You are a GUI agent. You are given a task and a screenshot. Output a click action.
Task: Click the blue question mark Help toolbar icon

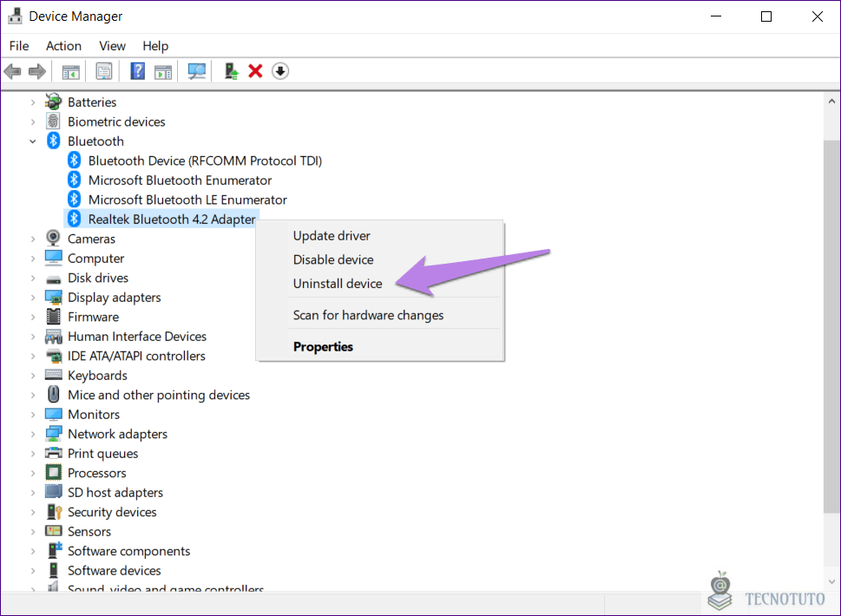point(138,71)
